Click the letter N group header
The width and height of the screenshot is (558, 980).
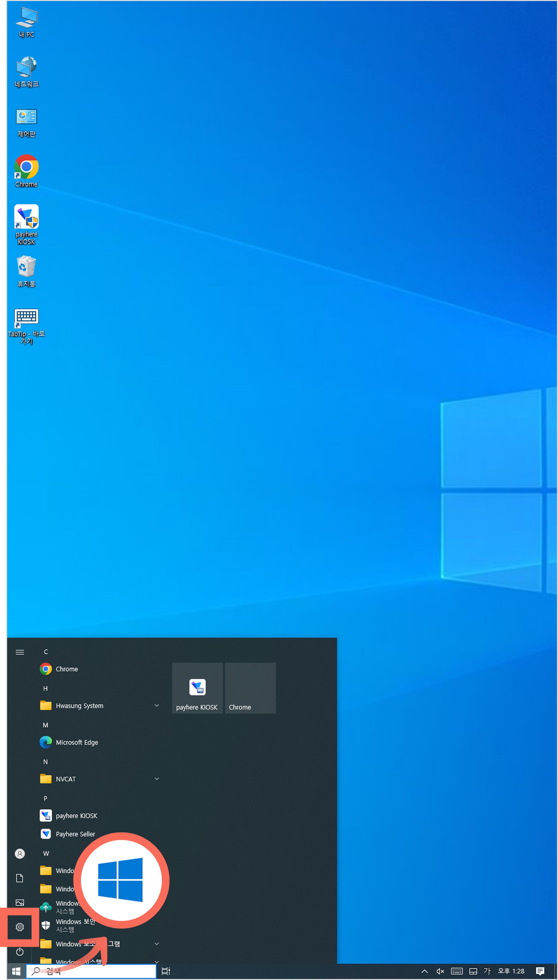click(x=46, y=761)
